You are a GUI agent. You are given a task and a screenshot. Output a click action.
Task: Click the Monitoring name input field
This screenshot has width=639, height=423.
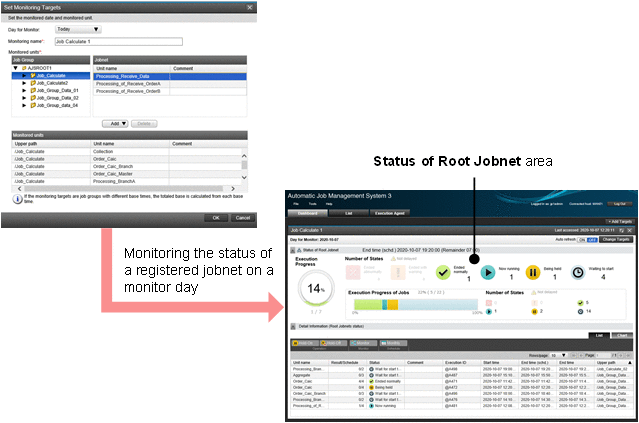[x=119, y=42]
